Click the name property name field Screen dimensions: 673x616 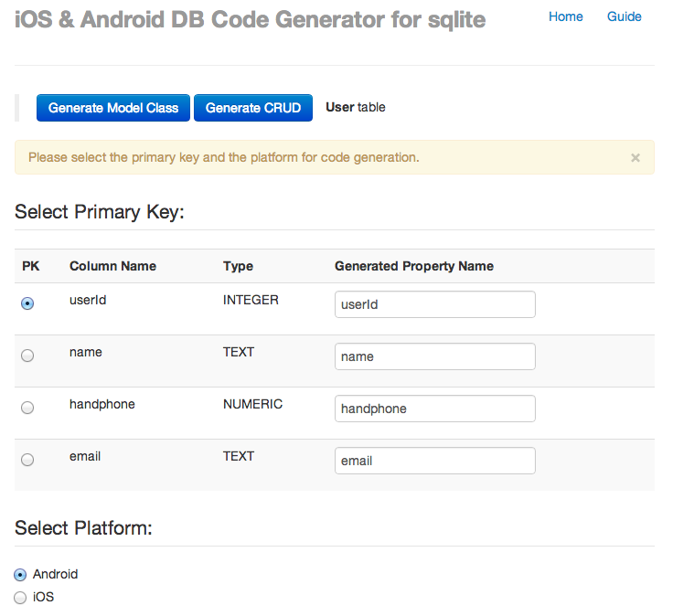tap(434, 356)
